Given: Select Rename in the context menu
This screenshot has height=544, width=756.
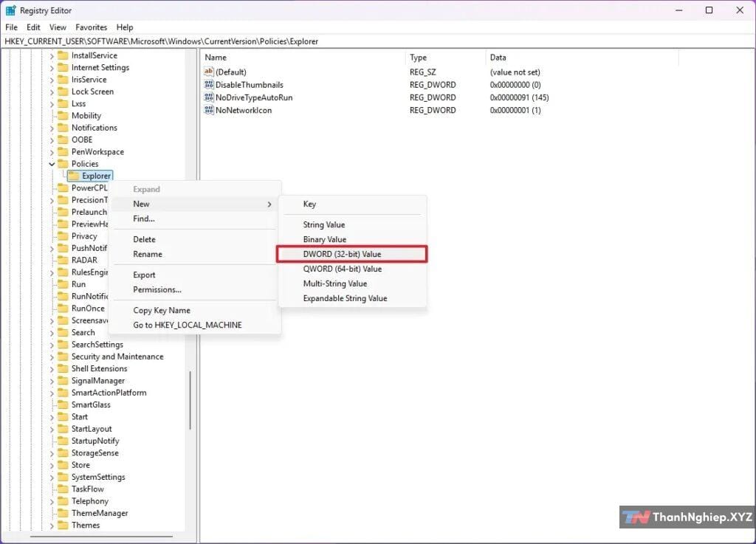Looking at the screenshot, I should pyautogui.click(x=195, y=254).
